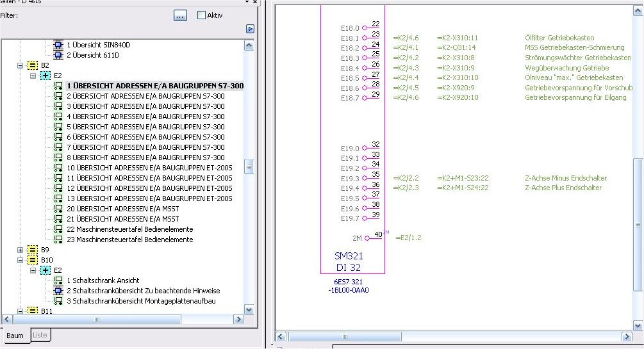Click page icon of 5 ÜBERSICHT ADRESSEN S7-300
The width and height of the screenshot is (644, 349).
click(58, 127)
